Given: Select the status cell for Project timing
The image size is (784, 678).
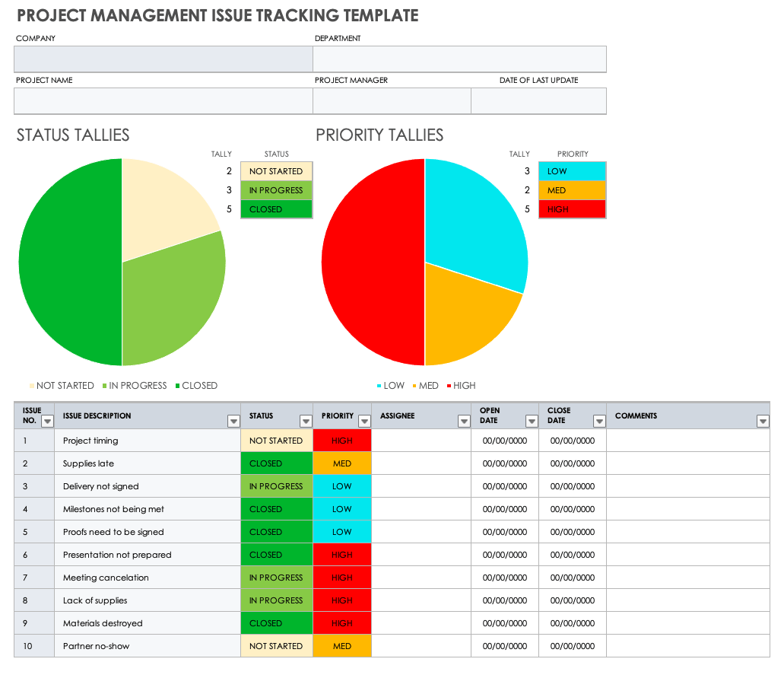Looking at the screenshot, I should point(276,441).
